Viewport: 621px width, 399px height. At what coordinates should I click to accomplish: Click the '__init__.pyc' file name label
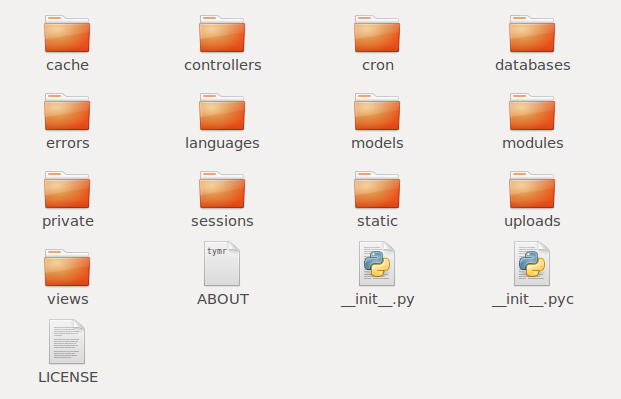533,300
